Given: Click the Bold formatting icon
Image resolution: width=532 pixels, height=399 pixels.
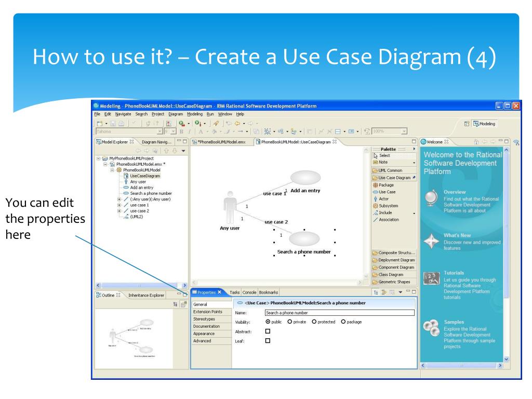Looking at the screenshot, I should pyautogui.click(x=181, y=131).
